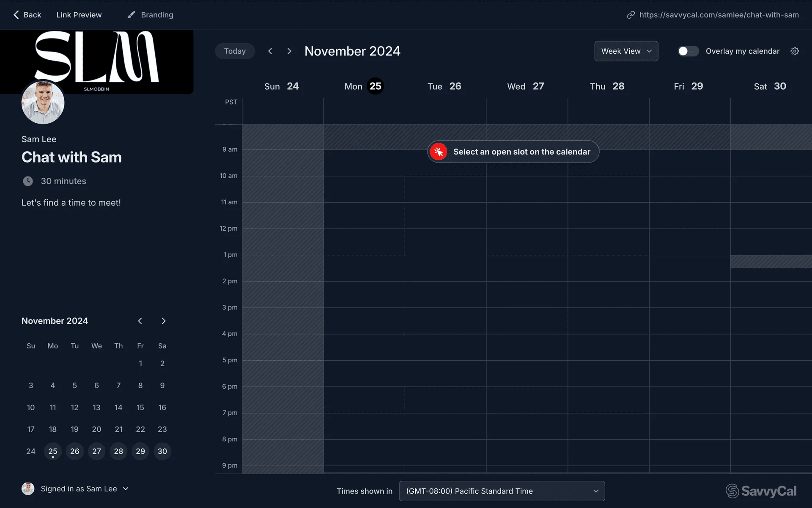Go to next week with right chevron
The width and height of the screenshot is (812, 508).
pyautogui.click(x=289, y=51)
